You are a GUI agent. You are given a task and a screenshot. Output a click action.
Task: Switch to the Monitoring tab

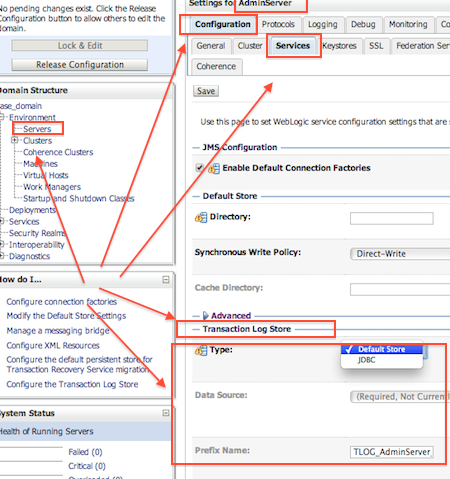[x=408, y=24]
